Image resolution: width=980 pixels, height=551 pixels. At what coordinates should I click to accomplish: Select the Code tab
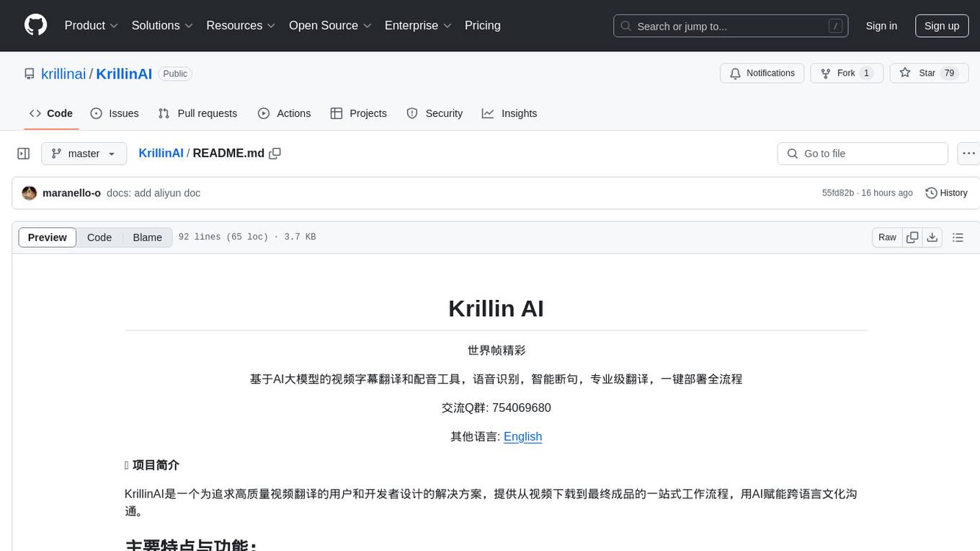pyautogui.click(x=51, y=113)
